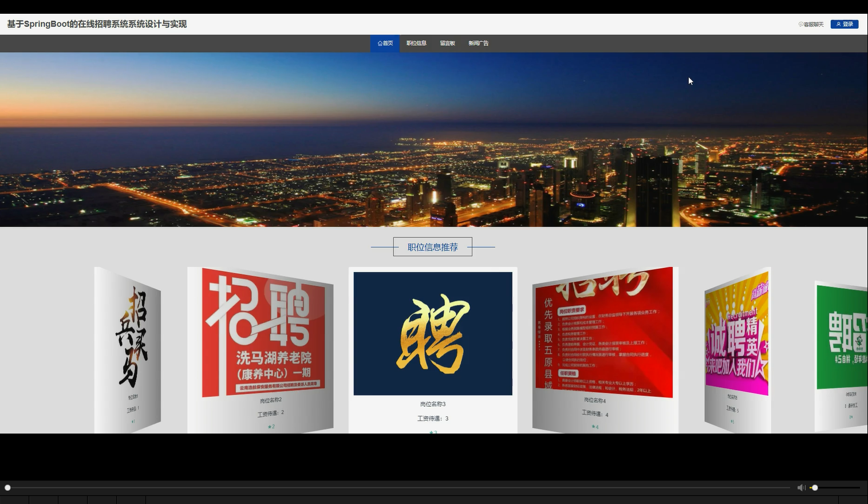Open the 客服聊天 customer service chat link
Viewport: 868px width, 504px height.
tap(811, 24)
